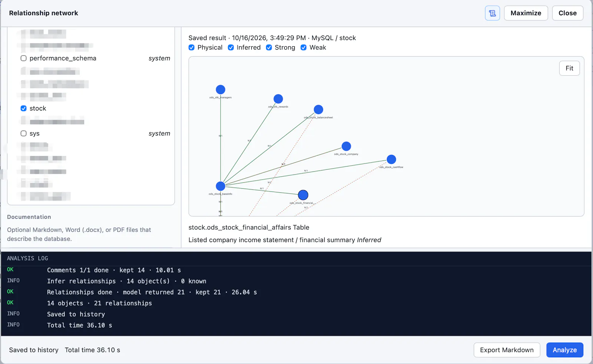Toggle the Strong relationships filter
The height and width of the screenshot is (364, 593).
(269, 47)
